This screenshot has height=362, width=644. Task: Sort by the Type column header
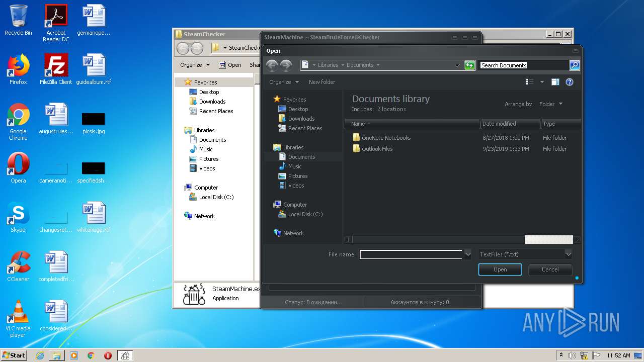coord(561,124)
